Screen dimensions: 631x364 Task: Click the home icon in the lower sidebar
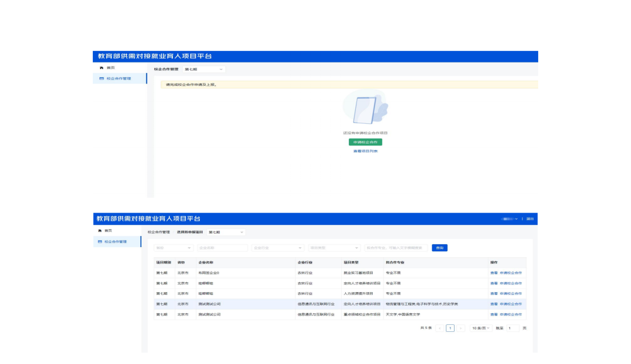100,231
